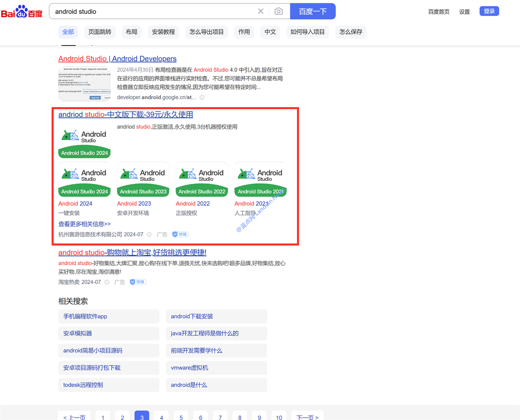Viewport: 520px width, 420px height.
Task: Go to the previous page with 上一页
Action: (74, 416)
